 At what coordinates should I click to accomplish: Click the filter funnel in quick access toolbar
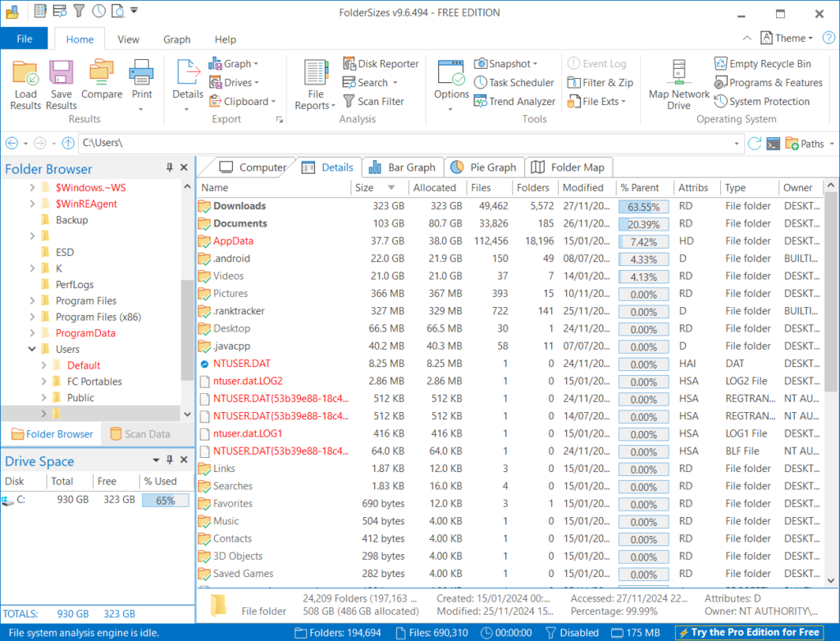(79, 11)
